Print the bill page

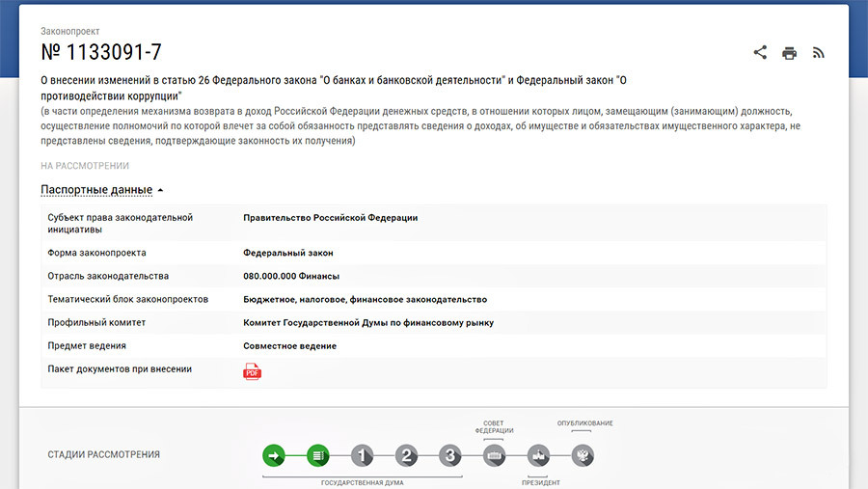click(x=789, y=53)
